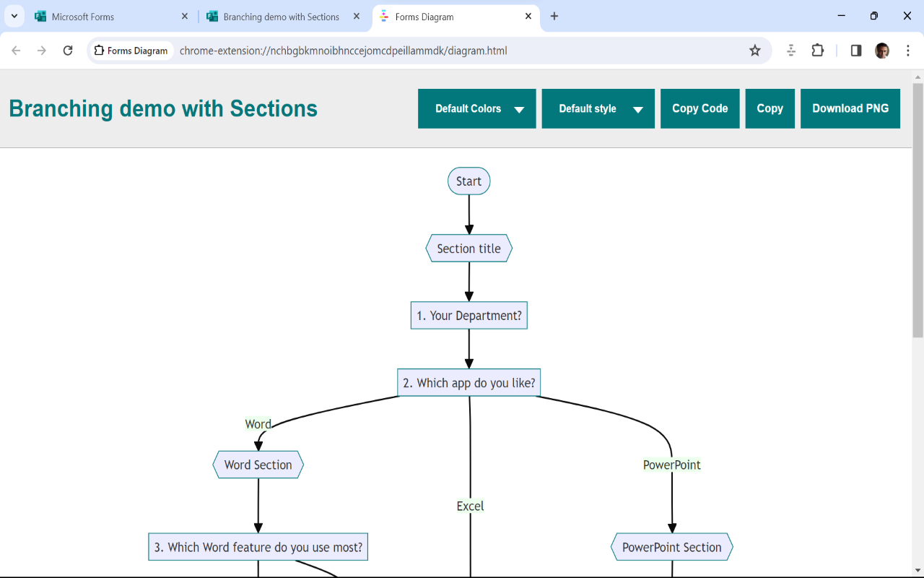The width and height of the screenshot is (924, 578).
Task: Expand the Default style dropdown
Action: tap(598, 108)
